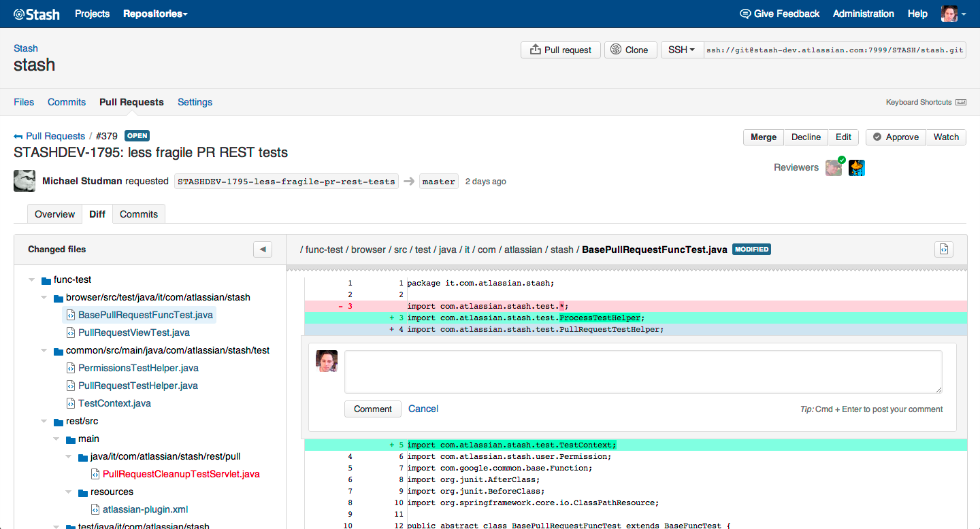
Task: Click the MODIFIED status badge
Action: click(751, 250)
